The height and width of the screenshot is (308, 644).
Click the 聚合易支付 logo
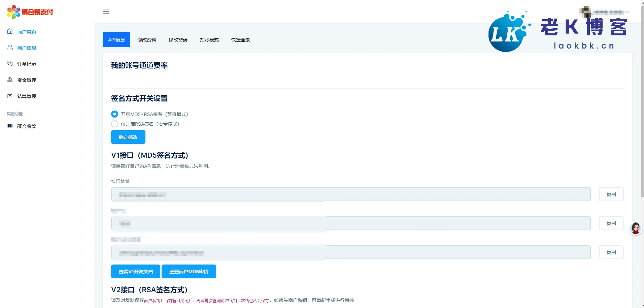(30, 12)
